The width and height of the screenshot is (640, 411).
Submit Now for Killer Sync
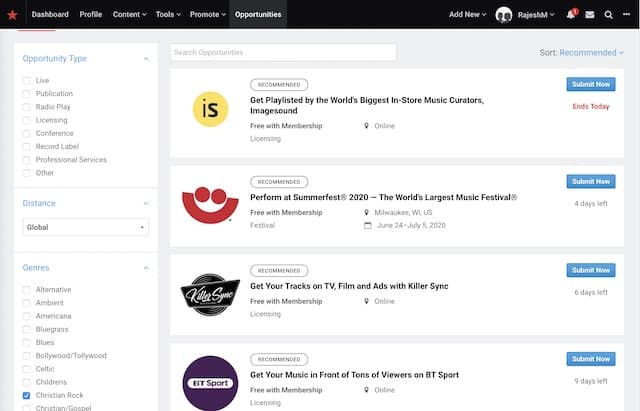click(591, 270)
